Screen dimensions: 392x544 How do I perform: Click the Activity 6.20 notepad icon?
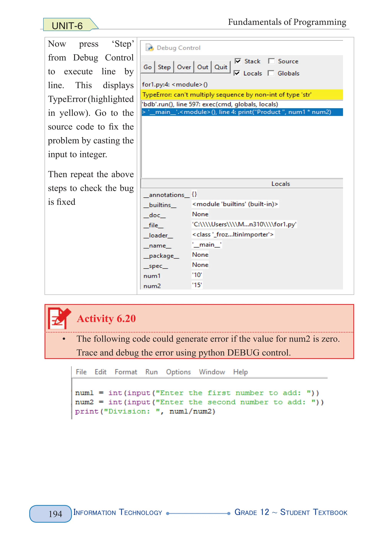pyautogui.click(x=59, y=318)
